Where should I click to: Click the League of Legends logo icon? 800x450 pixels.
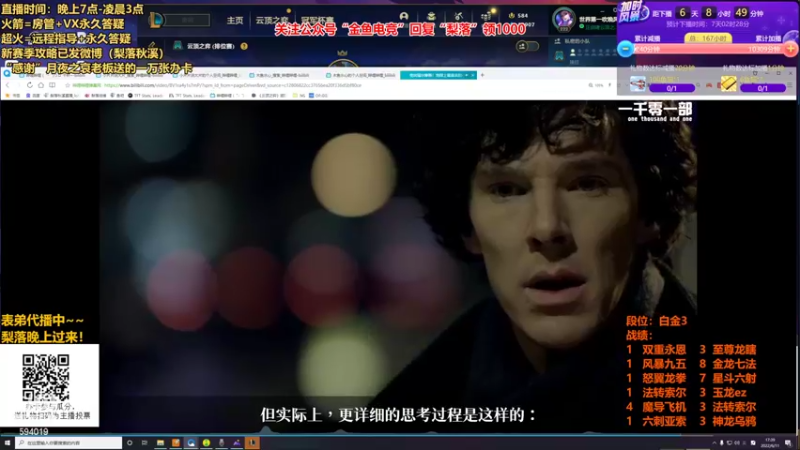click(x=156, y=20)
